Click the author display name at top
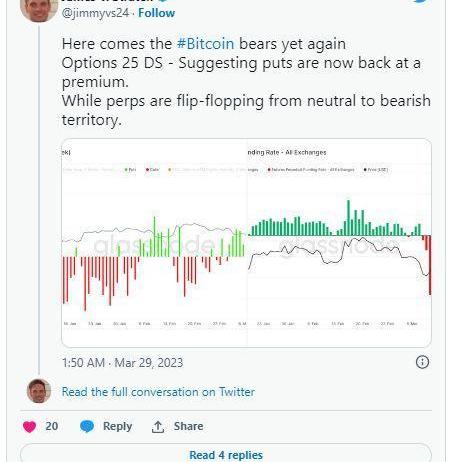Screen dimensions: 452x462 point(107,1)
